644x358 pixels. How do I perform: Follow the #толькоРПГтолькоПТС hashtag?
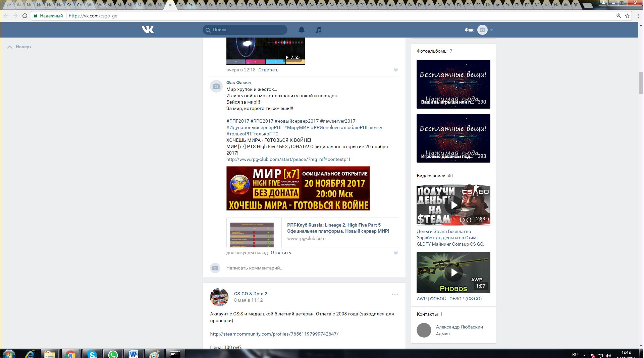[252, 134]
